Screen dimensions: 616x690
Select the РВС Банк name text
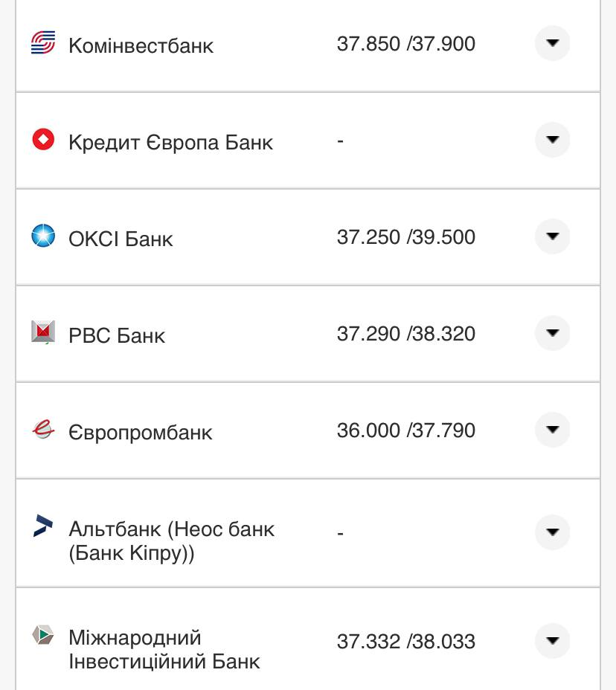click(117, 335)
